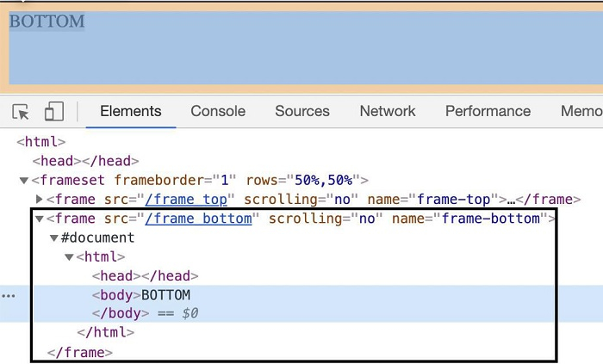Collapse the frameset node arrow

click(x=24, y=181)
